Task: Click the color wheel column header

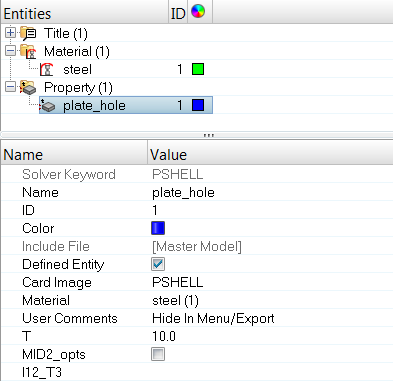Action: 198,12
